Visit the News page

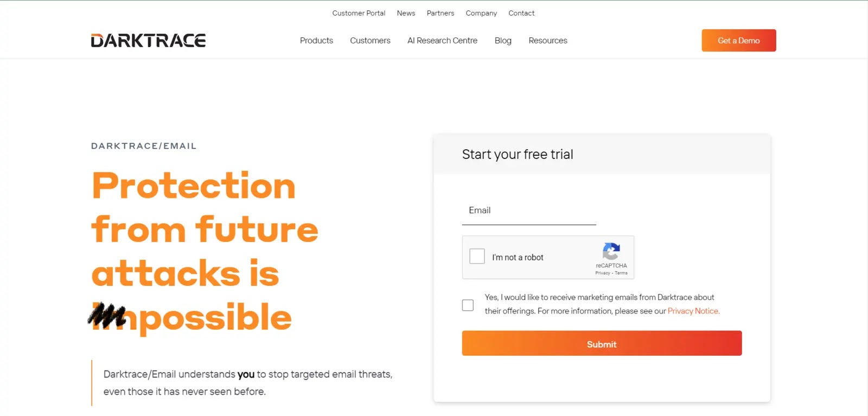pos(406,13)
